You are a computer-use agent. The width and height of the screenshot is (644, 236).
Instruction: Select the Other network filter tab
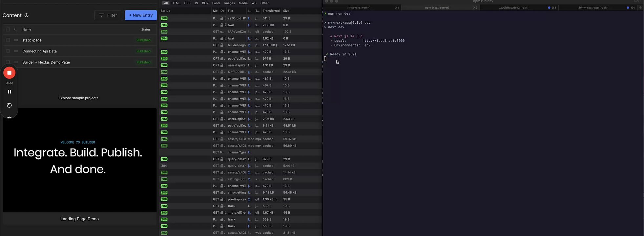pyautogui.click(x=264, y=3)
